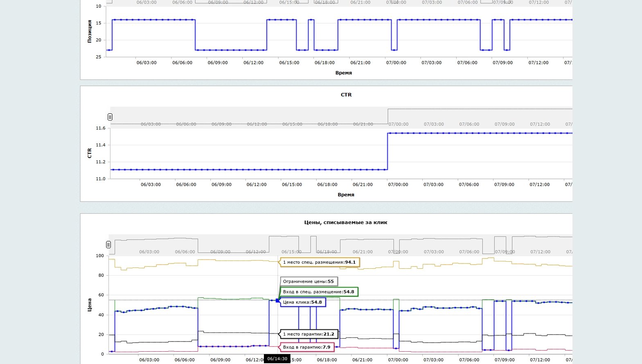Screen dimensions: 642x364
Task: Click the 'Цены, списываемые за клик' chart title
Action: point(346,222)
